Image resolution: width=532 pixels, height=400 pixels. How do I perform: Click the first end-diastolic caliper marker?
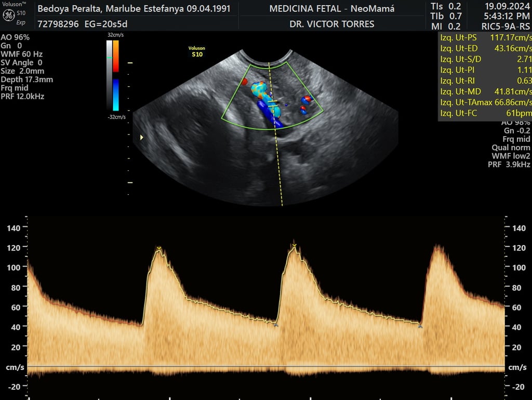[x=276, y=325]
